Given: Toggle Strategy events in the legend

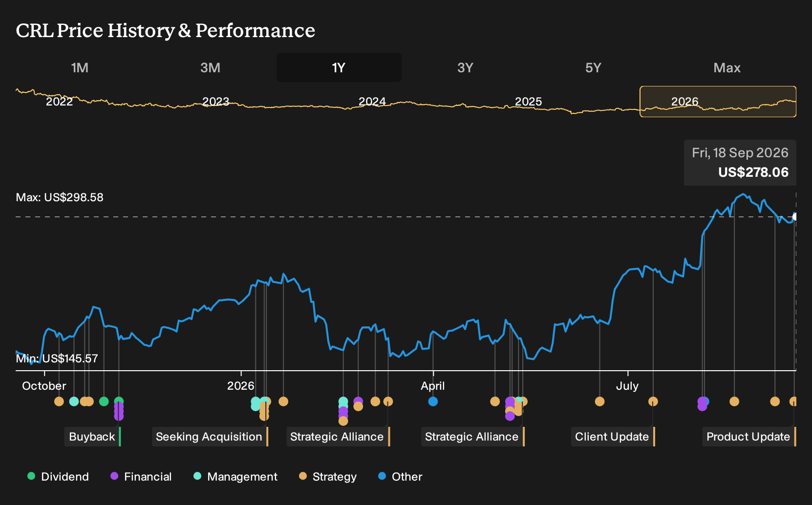Looking at the screenshot, I should tap(328, 476).
